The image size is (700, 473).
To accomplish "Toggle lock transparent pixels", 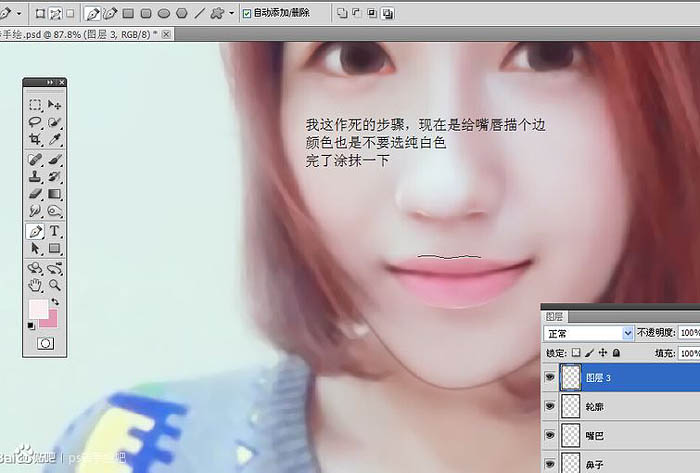I will tap(576, 353).
